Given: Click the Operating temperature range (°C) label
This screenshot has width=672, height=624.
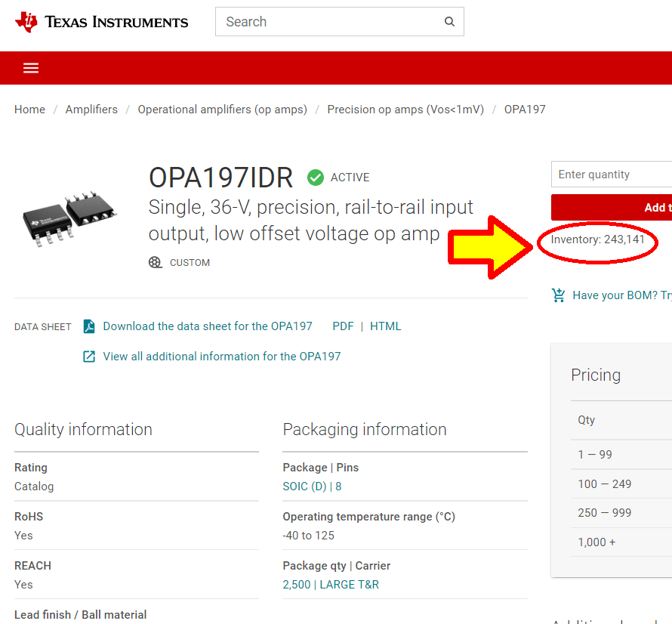Looking at the screenshot, I should [368, 517].
